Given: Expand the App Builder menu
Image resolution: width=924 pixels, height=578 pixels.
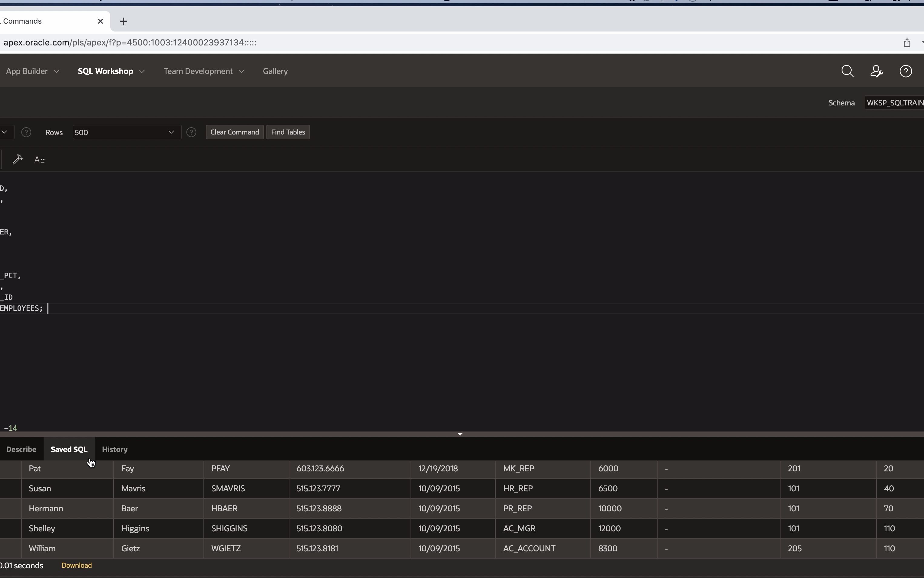Looking at the screenshot, I should pos(32,71).
